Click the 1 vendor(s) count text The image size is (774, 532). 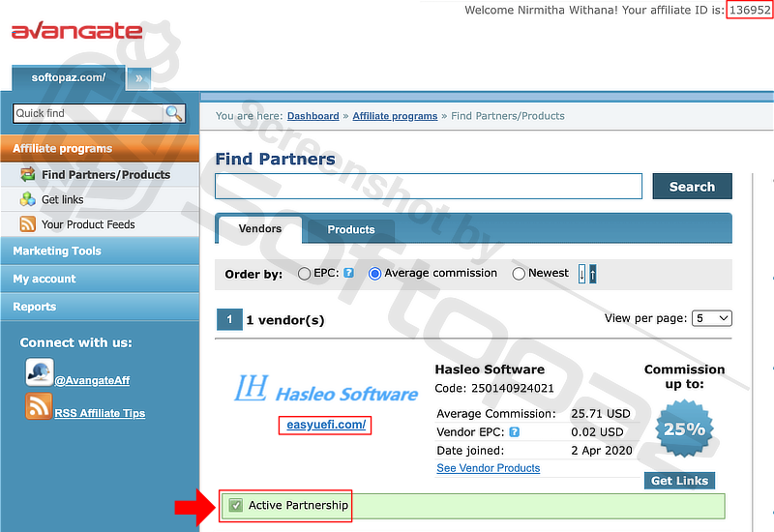click(x=285, y=320)
